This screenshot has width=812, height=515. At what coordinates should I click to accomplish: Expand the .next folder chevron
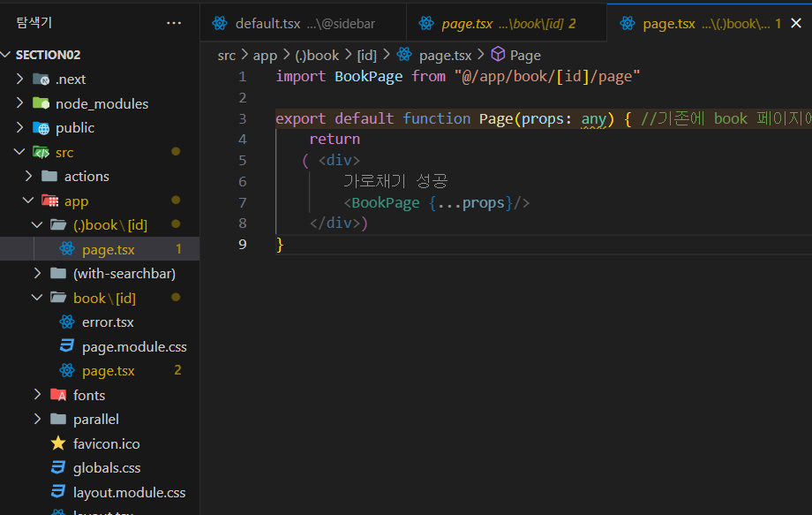(x=19, y=79)
